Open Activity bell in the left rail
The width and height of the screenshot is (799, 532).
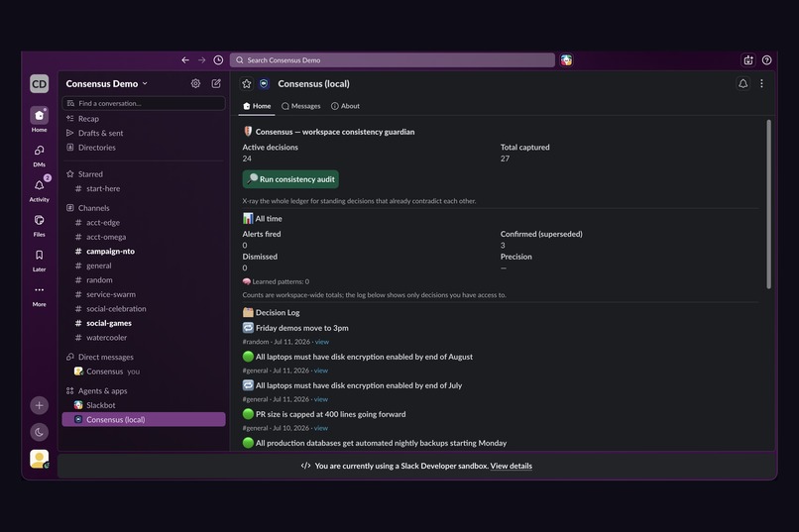coord(40,190)
